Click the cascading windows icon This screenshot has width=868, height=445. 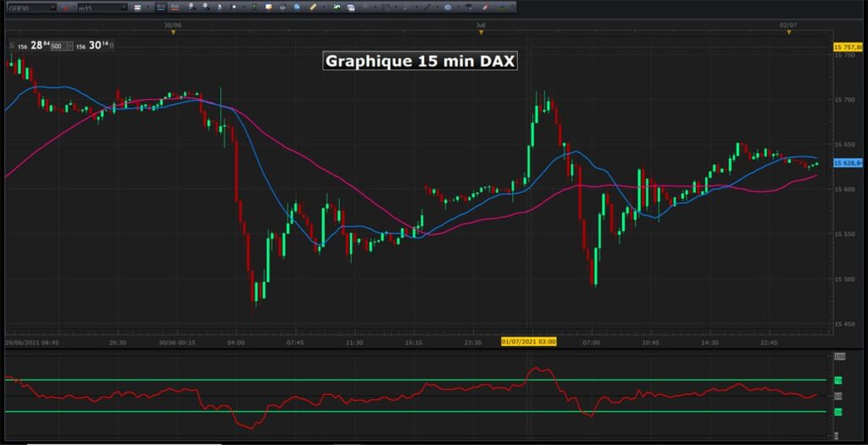tap(351, 7)
